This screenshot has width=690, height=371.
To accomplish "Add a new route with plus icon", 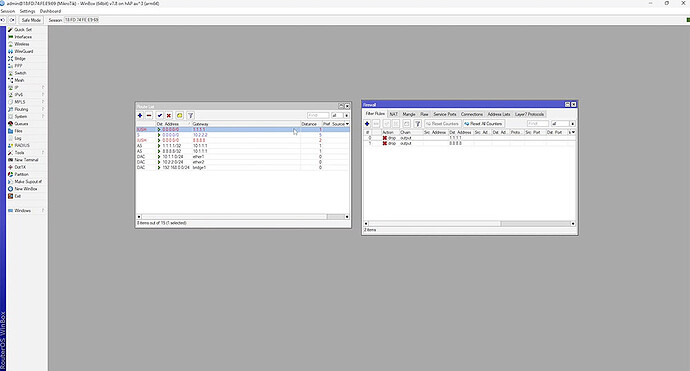I will [x=140, y=115].
